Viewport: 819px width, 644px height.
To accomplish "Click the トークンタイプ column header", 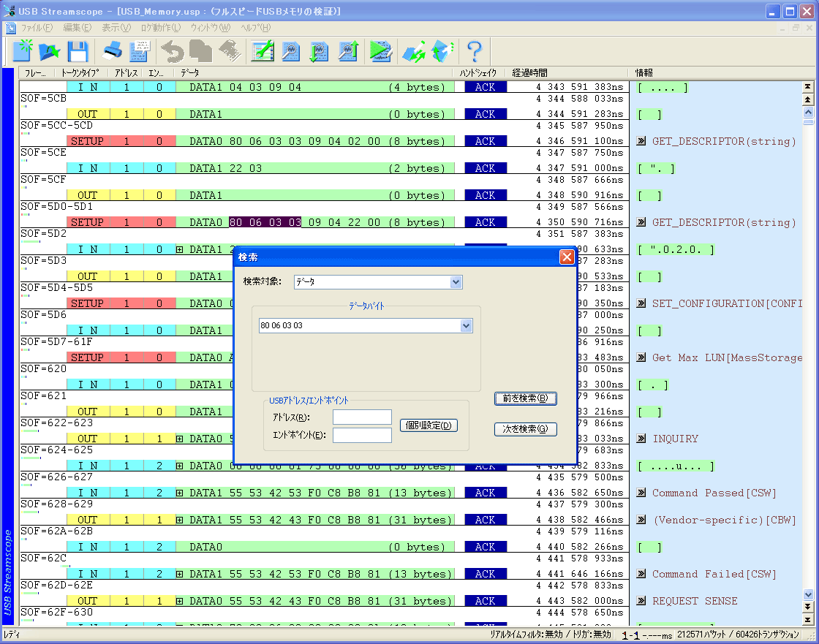I will [80, 73].
